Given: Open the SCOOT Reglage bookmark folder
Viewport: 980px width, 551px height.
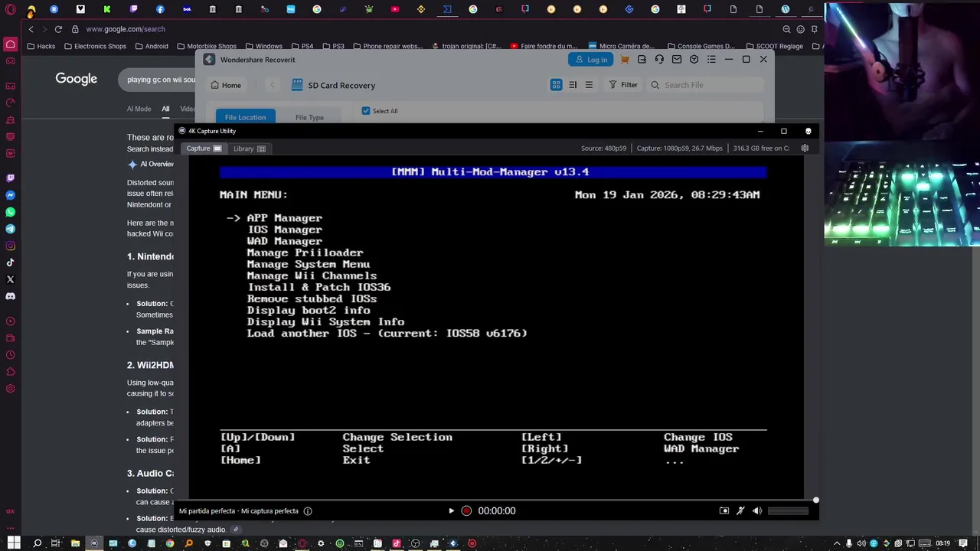Looking at the screenshot, I should pos(774,46).
